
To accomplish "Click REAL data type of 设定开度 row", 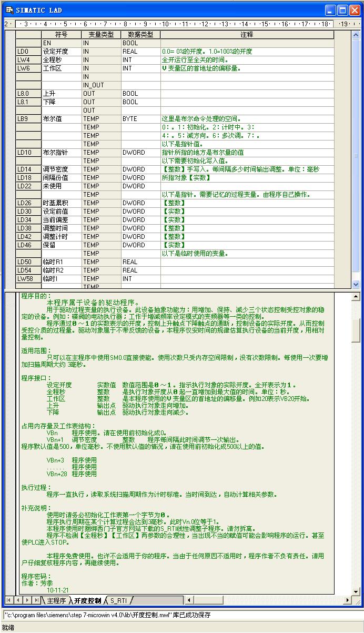I will [x=140, y=52].
